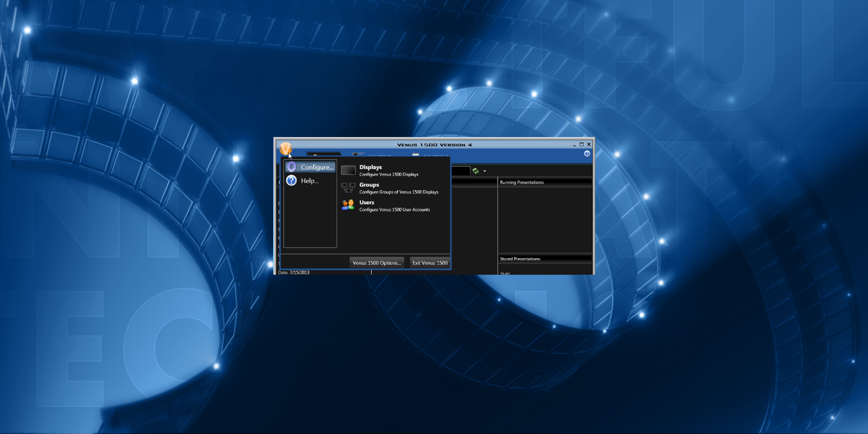Click the Date 7/15/2013 status label

coord(294,273)
